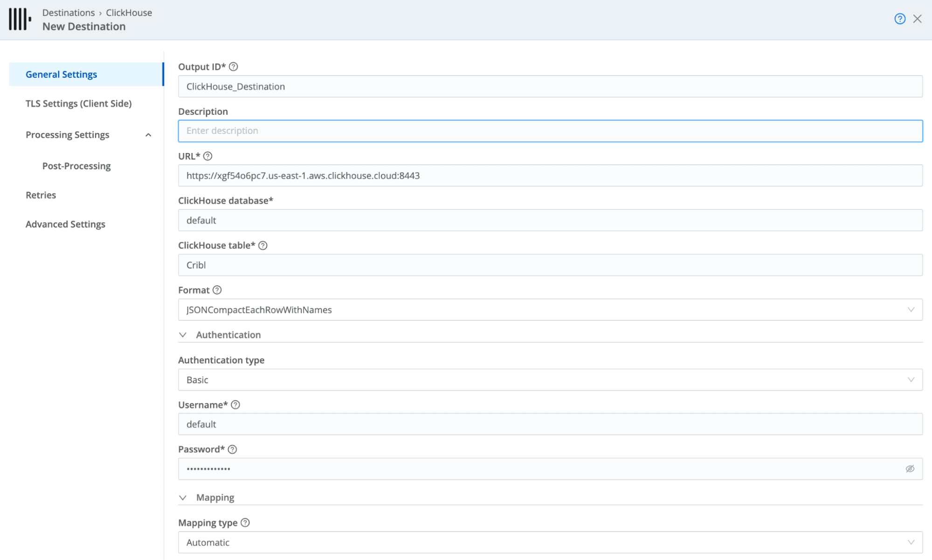Open the help icon in header
This screenshot has height=560, width=932.
pos(899,19)
